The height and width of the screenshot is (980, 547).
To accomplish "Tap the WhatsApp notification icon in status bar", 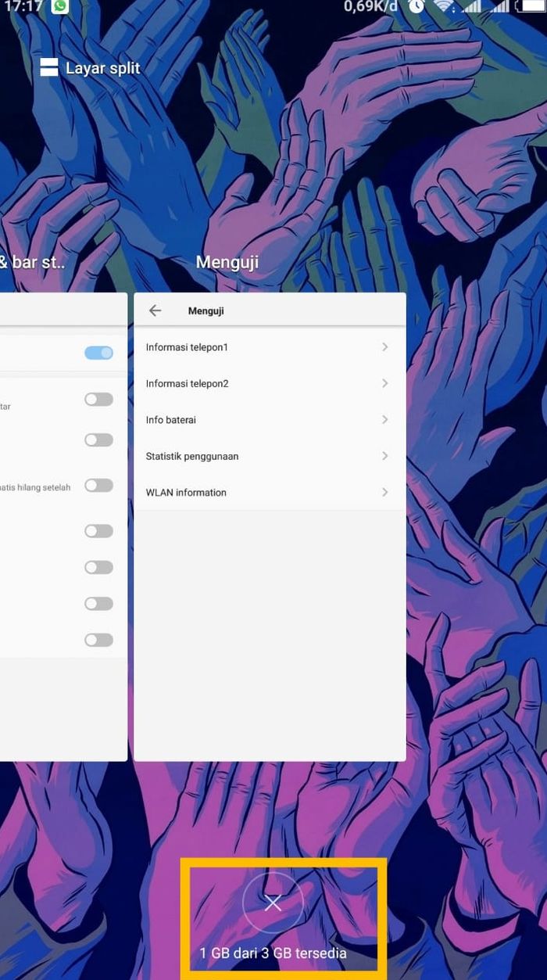I will point(59,6).
